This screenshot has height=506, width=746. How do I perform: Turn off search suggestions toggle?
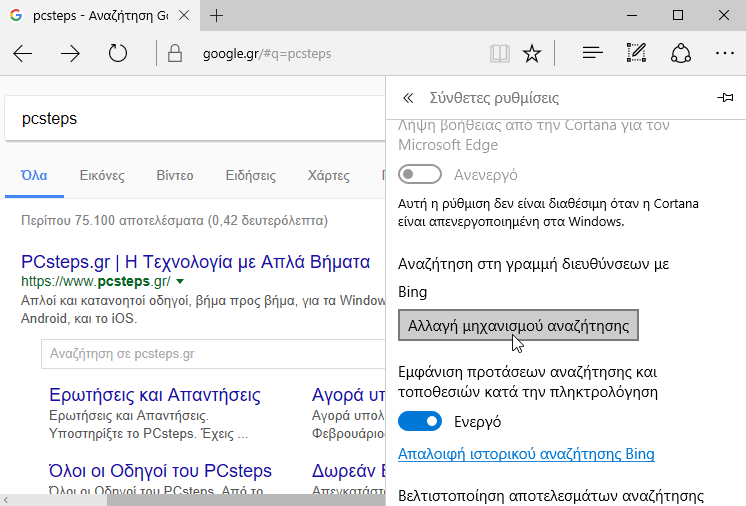pyautogui.click(x=420, y=421)
